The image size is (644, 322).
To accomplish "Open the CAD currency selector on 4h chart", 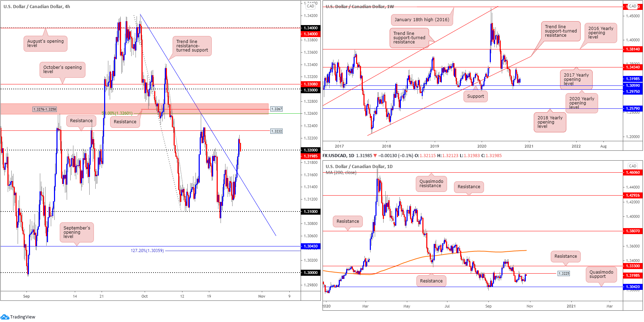I will 311,6.
